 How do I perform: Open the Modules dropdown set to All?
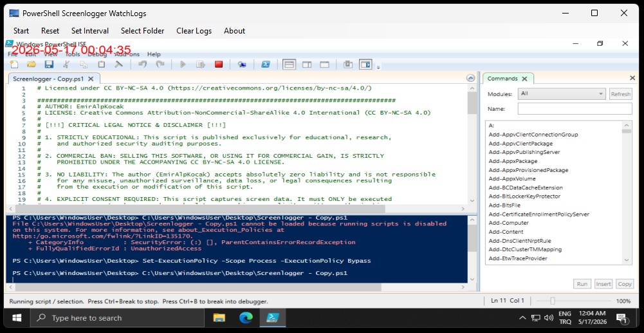562,94
